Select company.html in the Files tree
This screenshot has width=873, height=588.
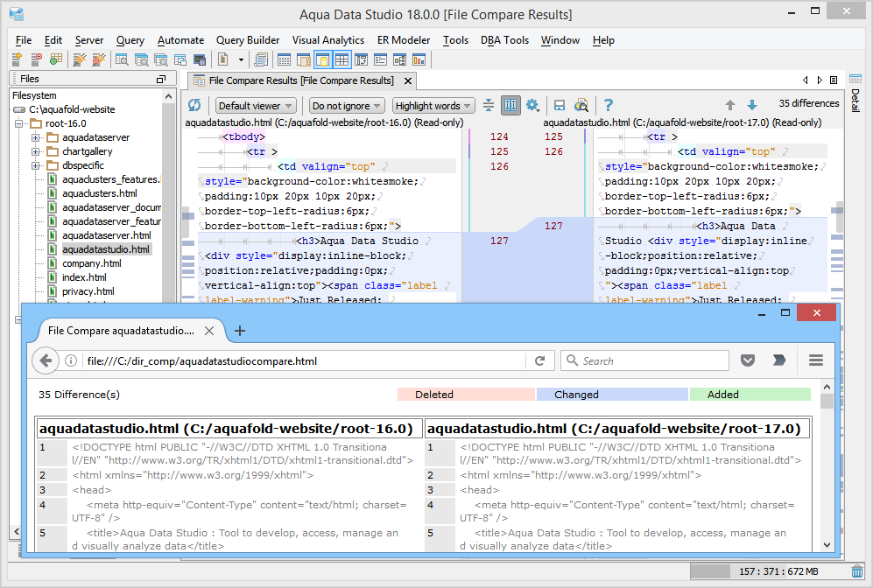click(x=91, y=263)
